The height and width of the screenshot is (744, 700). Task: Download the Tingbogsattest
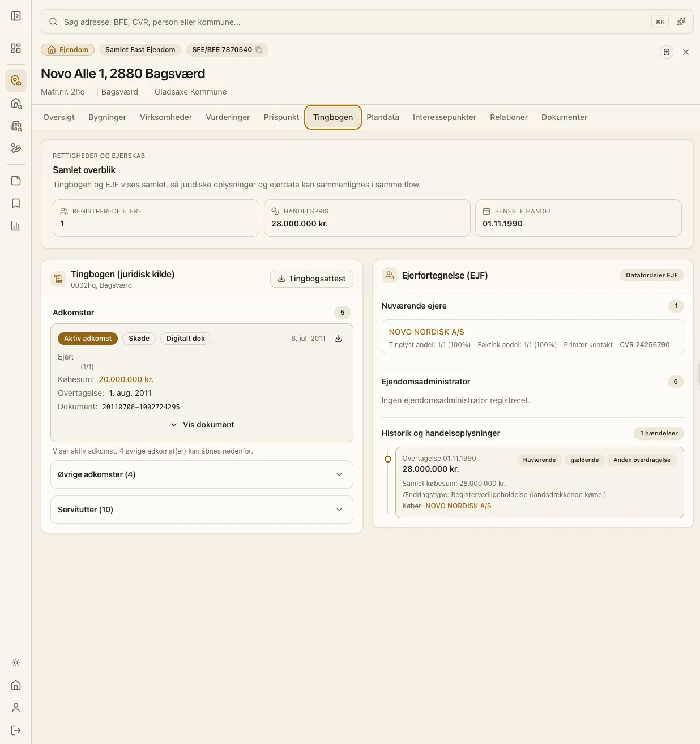click(311, 279)
